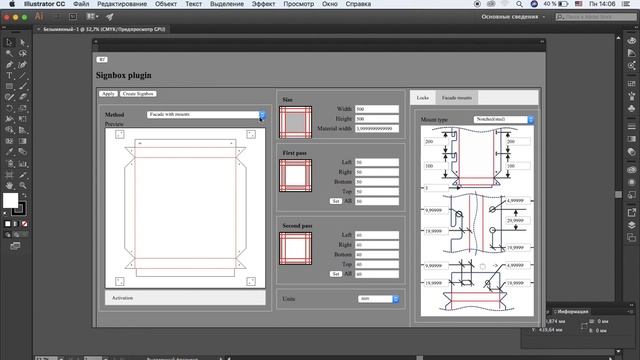This screenshot has height=360, width=640.
Task: Select the Selection tool (black arrow)
Action: click(9, 42)
